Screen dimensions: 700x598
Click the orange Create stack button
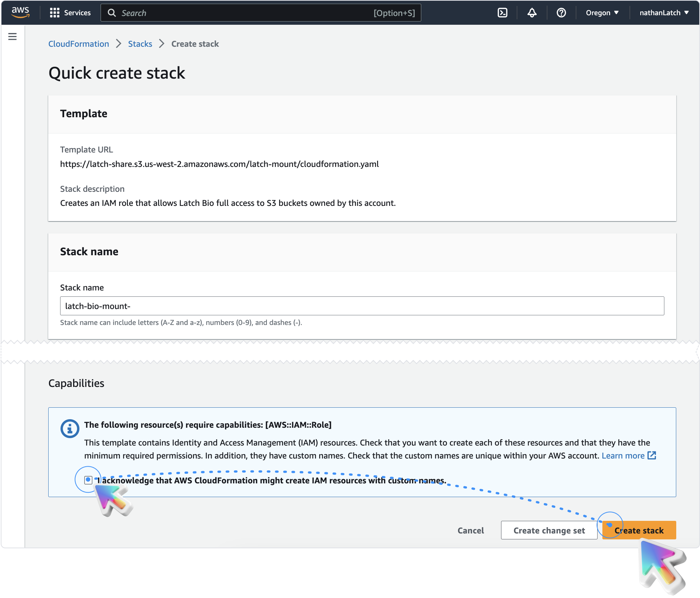point(639,530)
